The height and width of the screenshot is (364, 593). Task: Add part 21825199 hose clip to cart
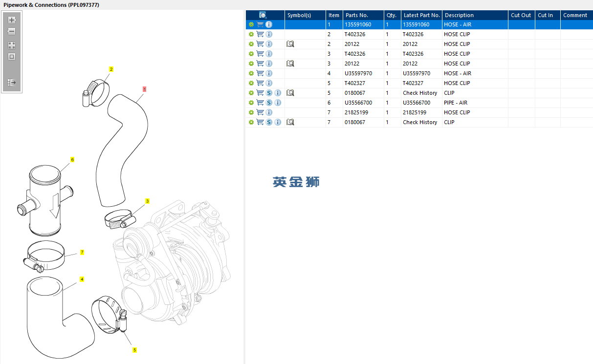pyautogui.click(x=260, y=112)
